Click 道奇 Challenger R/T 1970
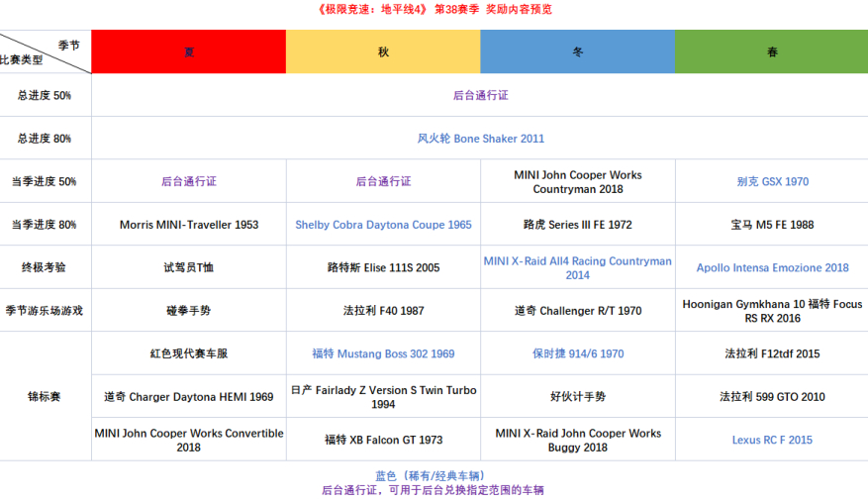 pos(578,311)
